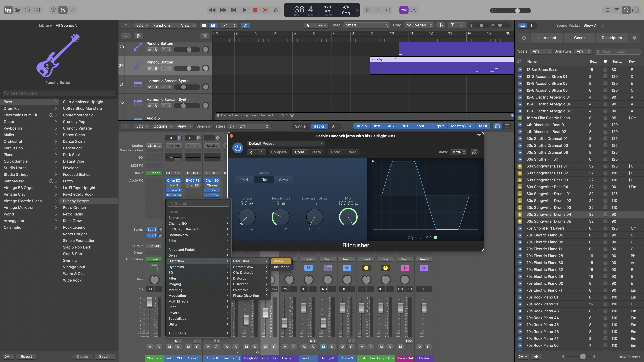This screenshot has height=362, width=644.
Task: Click the Revert button in Library
Action: [x=26, y=357]
